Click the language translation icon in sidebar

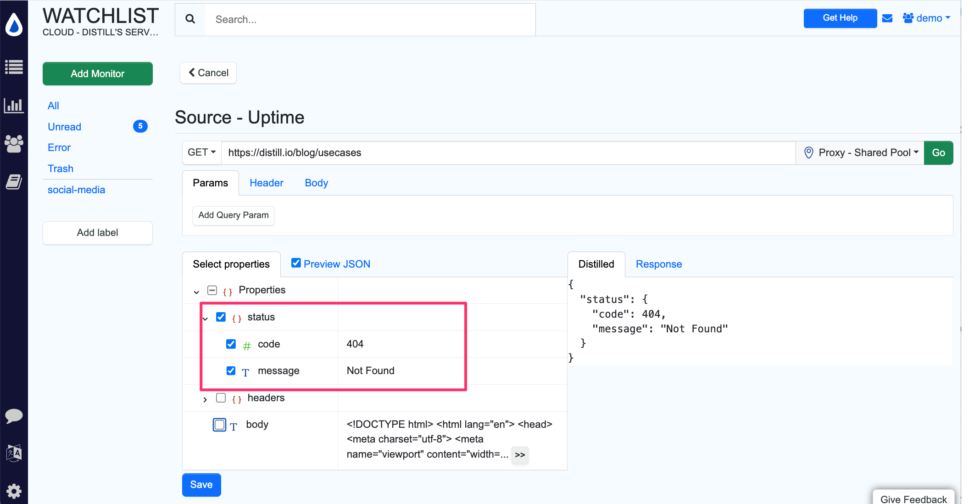(14, 454)
